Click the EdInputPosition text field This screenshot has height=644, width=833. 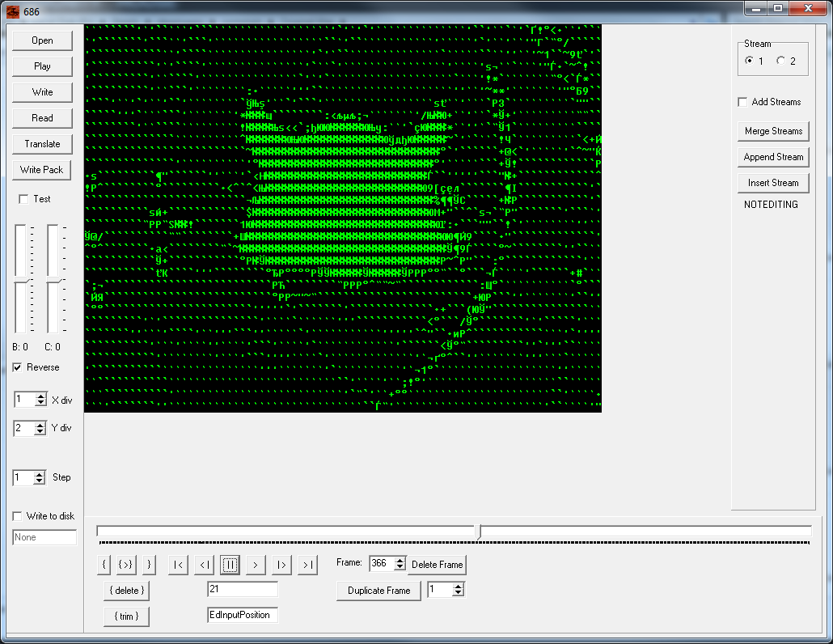(243, 615)
